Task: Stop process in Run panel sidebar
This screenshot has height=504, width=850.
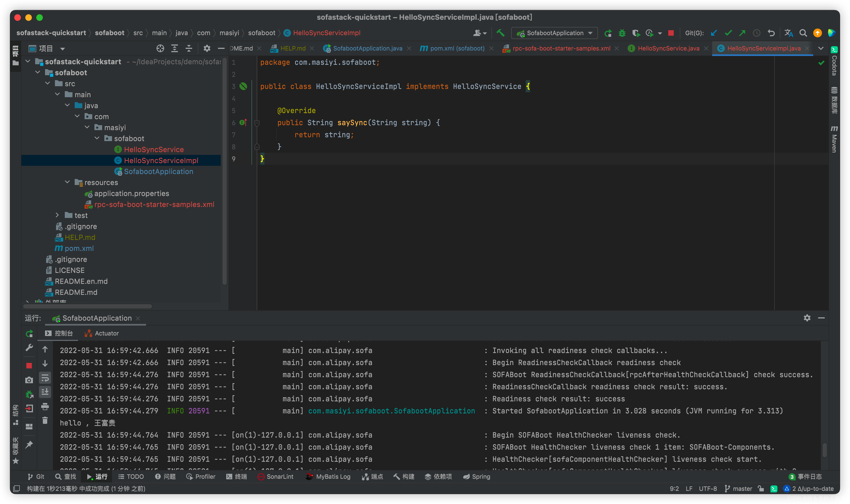Action: [x=29, y=365]
